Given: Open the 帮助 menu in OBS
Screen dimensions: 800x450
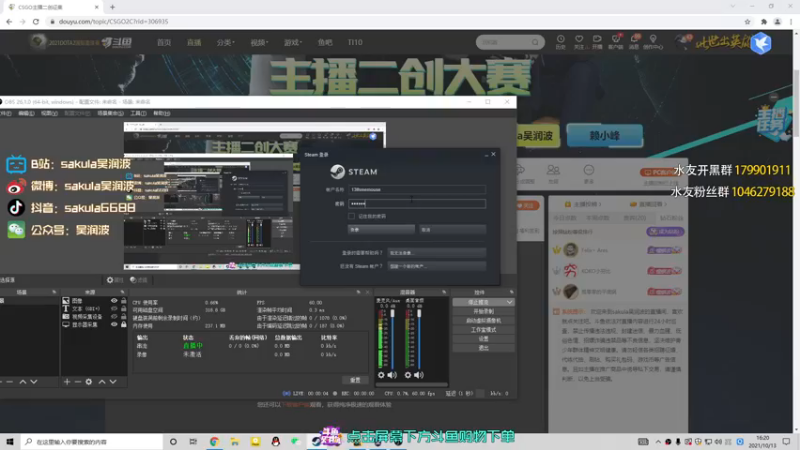Looking at the screenshot, I should click(162, 113).
